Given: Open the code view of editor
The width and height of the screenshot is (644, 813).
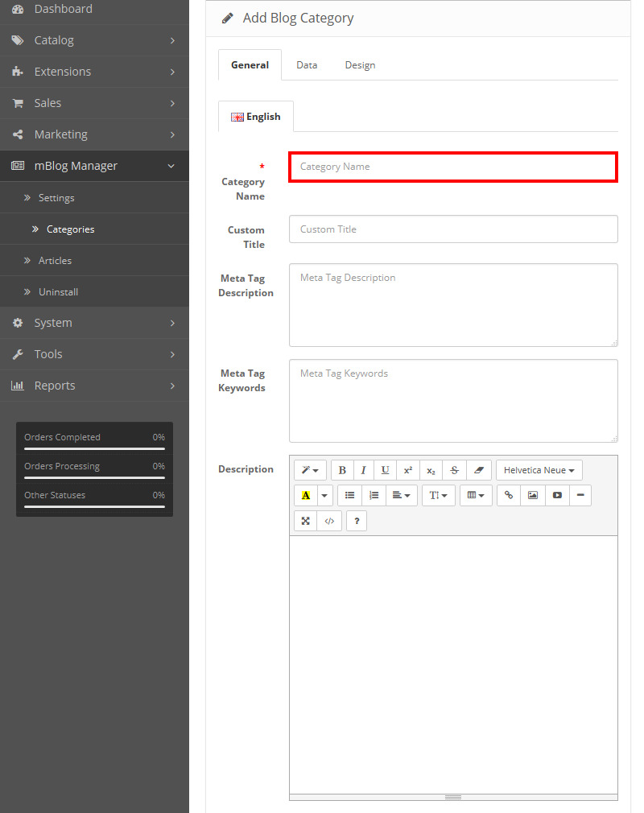Looking at the screenshot, I should point(329,521).
